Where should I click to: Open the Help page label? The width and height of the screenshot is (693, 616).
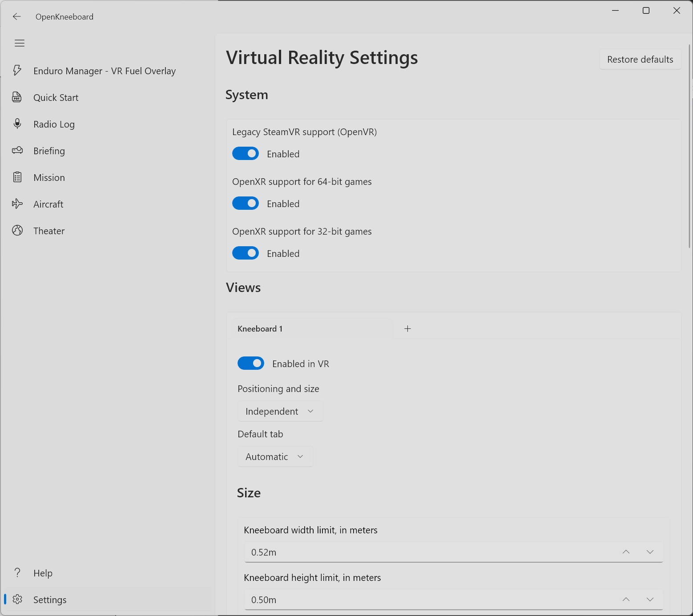coord(43,573)
